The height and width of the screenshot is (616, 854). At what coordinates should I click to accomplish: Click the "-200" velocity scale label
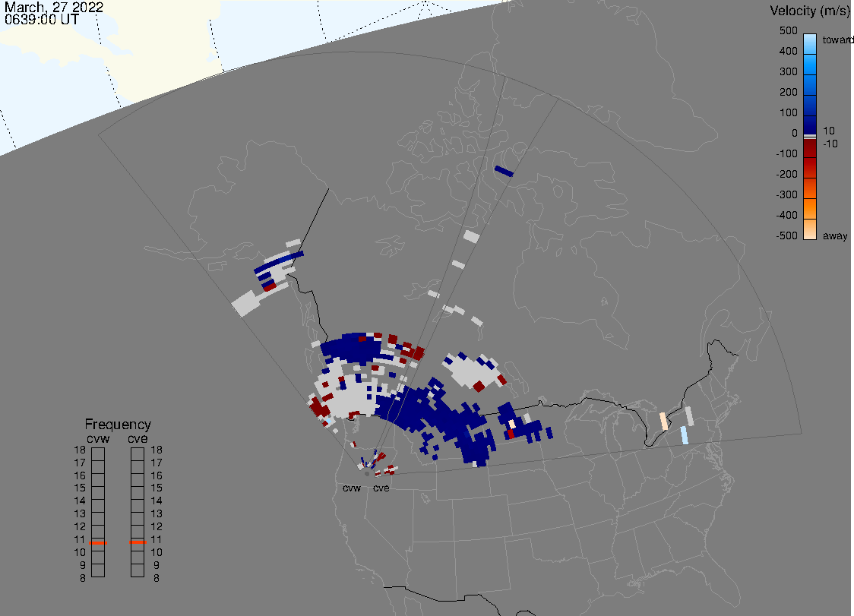click(786, 174)
